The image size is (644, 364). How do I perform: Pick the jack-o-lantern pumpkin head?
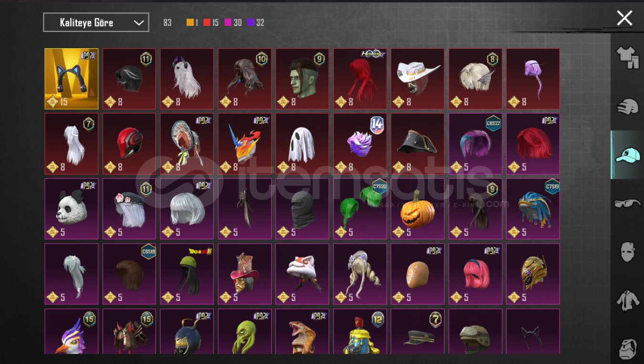tap(418, 209)
